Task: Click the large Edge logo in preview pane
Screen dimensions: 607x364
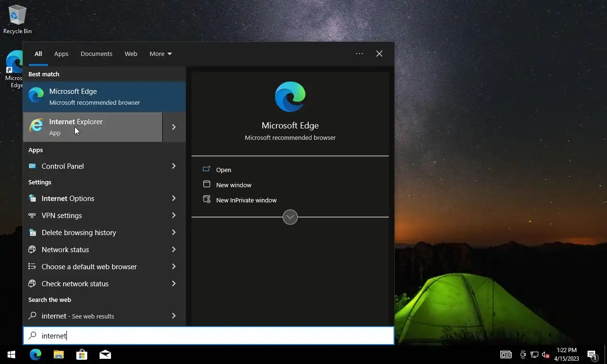Action: [x=290, y=97]
